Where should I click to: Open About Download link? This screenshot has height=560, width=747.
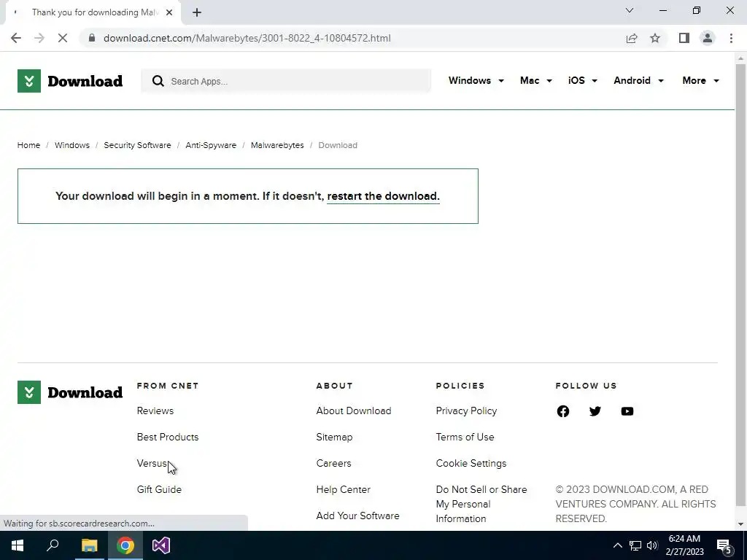[354, 411]
